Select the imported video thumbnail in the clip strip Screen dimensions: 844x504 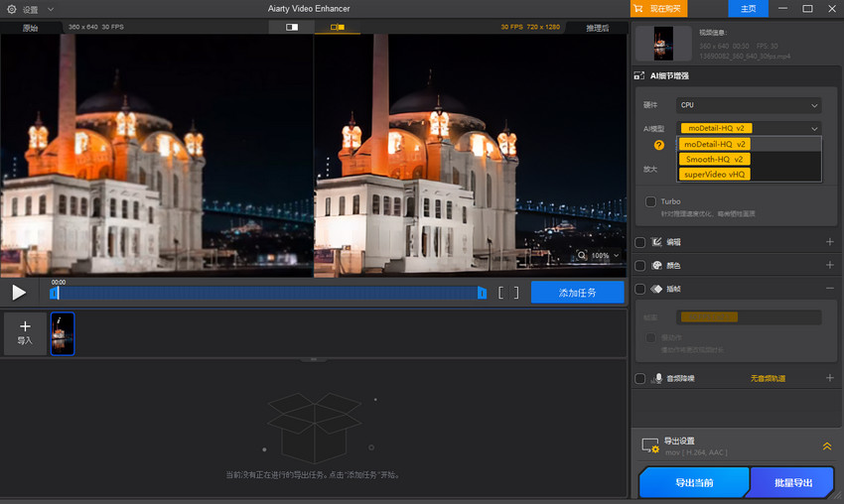pyautogui.click(x=63, y=333)
